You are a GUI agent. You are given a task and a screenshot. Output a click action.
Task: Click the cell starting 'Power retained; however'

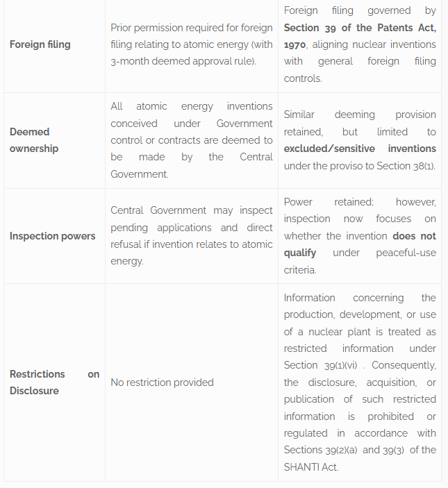359,219
